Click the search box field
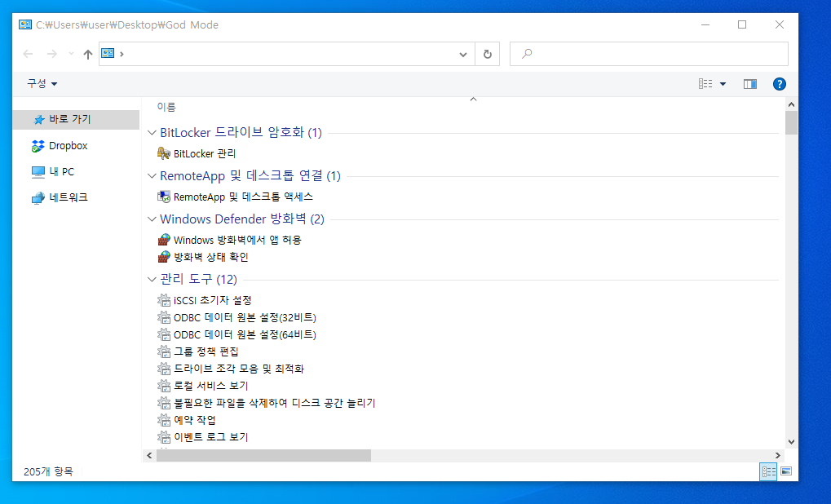Image resolution: width=831 pixels, height=504 pixels. click(x=648, y=54)
